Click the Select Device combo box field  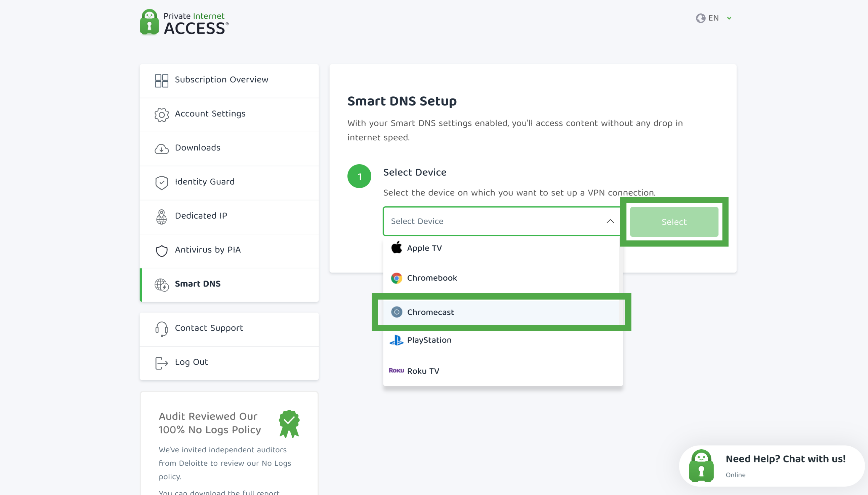pos(502,221)
